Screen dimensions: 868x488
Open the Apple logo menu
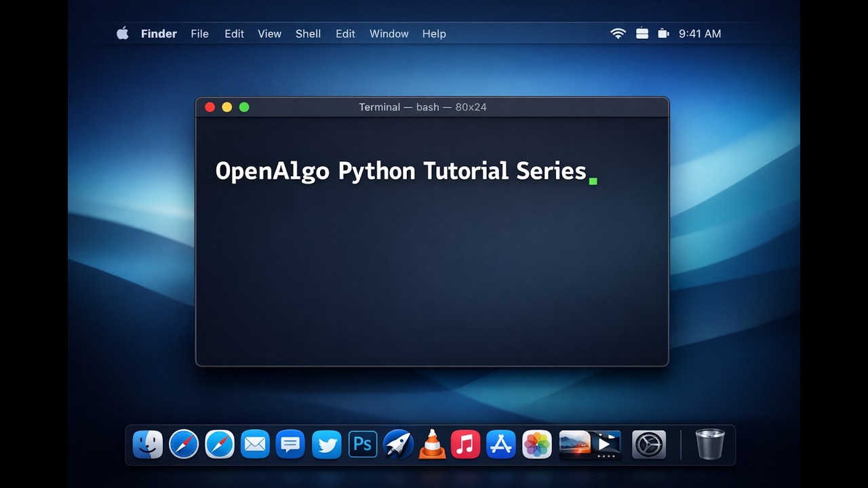point(123,33)
